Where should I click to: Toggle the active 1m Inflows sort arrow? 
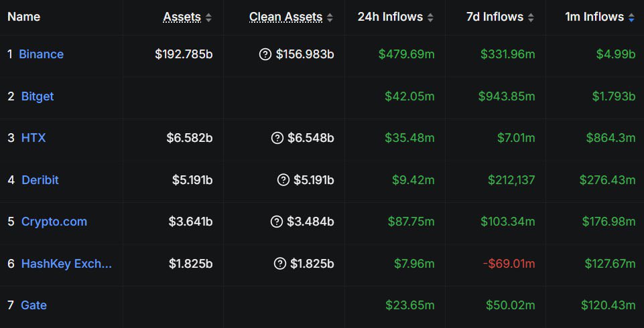pyautogui.click(x=631, y=17)
